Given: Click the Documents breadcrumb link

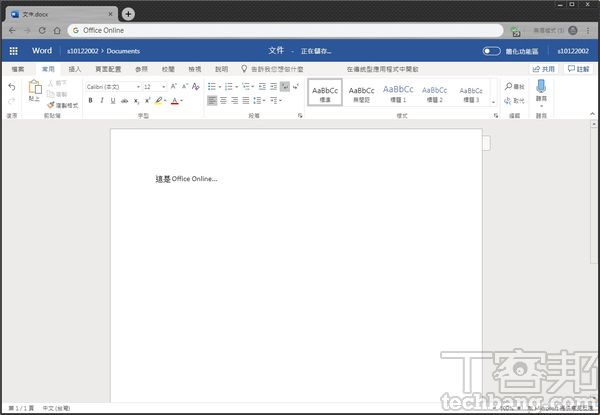Looking at the screenshot, I should coord(123,51).
